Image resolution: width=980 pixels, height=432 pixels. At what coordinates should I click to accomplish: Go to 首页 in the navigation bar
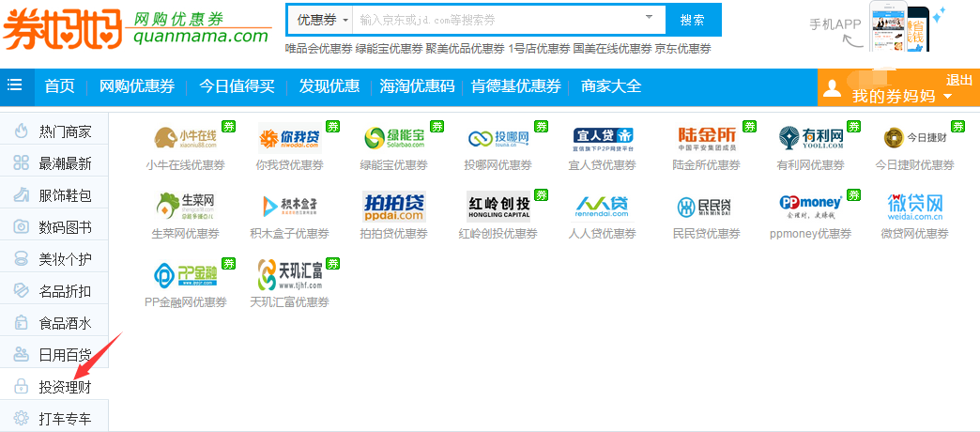pos(59,86)
